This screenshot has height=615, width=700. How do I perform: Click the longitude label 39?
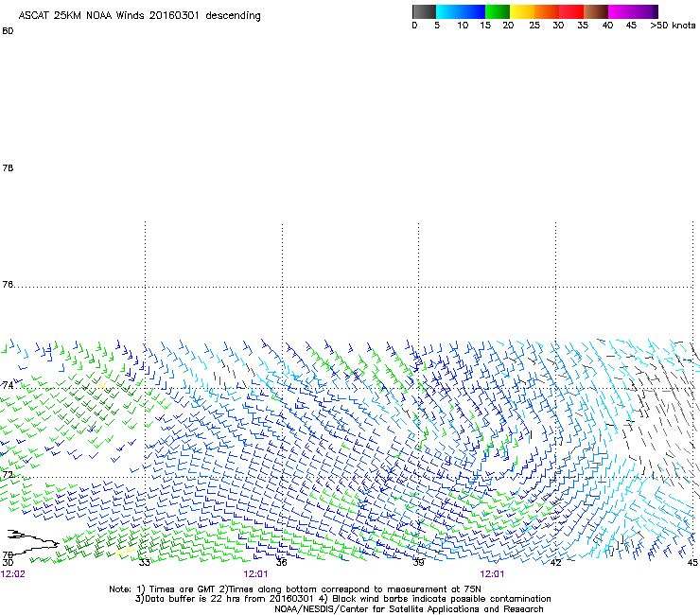pyautogui.click(x=418, y=563)
